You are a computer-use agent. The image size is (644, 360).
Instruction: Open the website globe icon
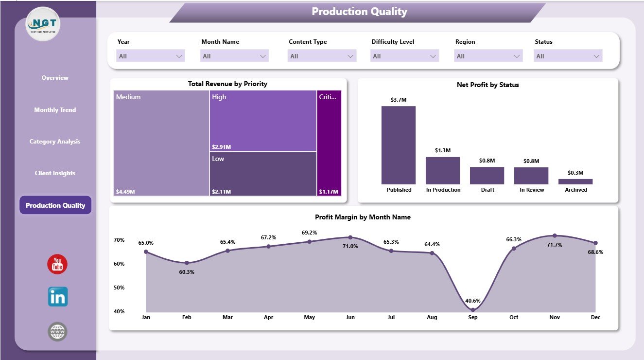(57, 332)
